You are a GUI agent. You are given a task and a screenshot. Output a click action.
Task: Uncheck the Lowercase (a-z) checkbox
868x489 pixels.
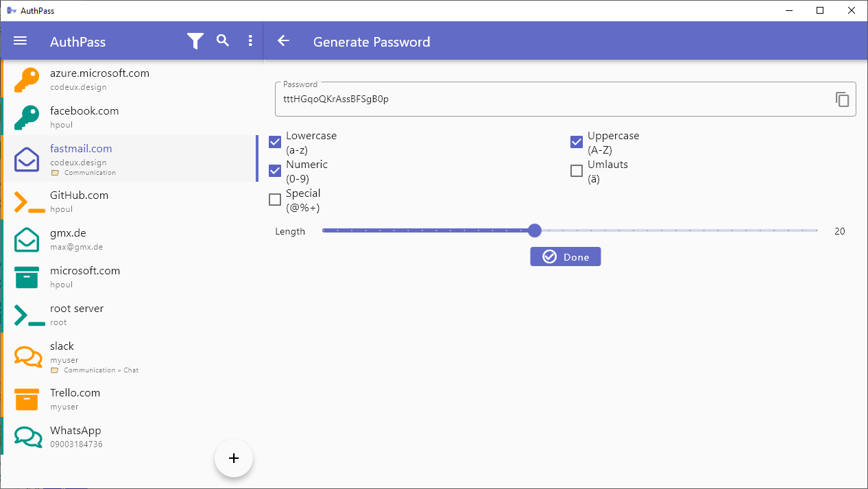[x=275, y=142]
